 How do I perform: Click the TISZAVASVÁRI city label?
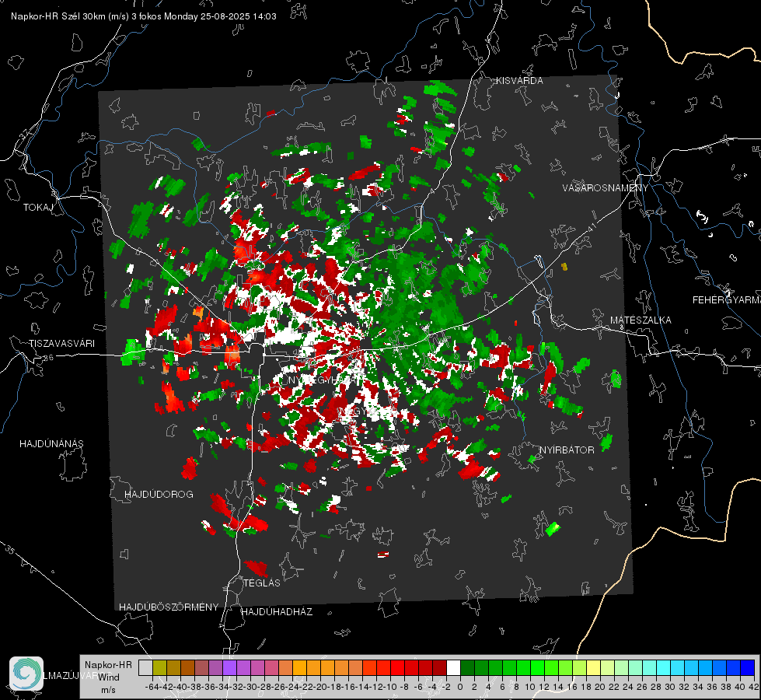tap(61, 344)
